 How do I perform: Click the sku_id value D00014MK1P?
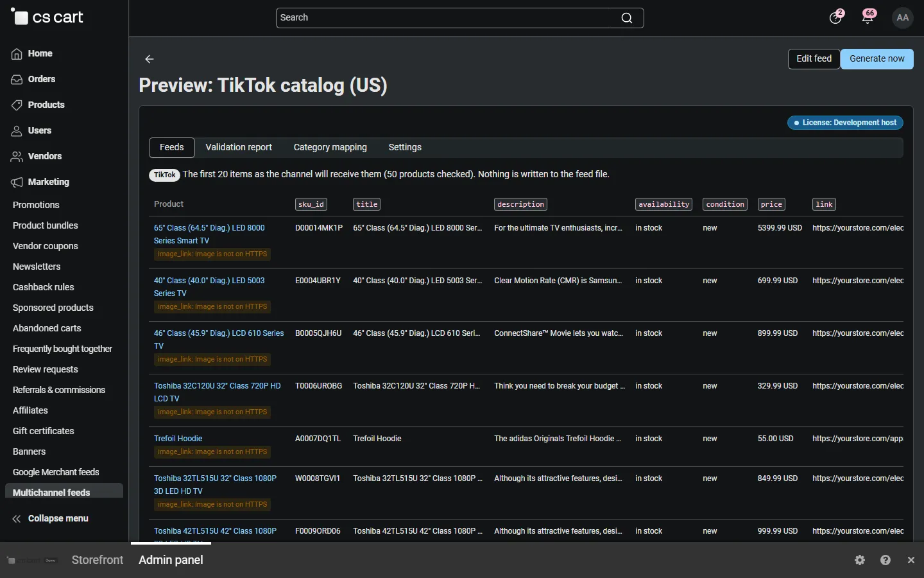[319, 228]
